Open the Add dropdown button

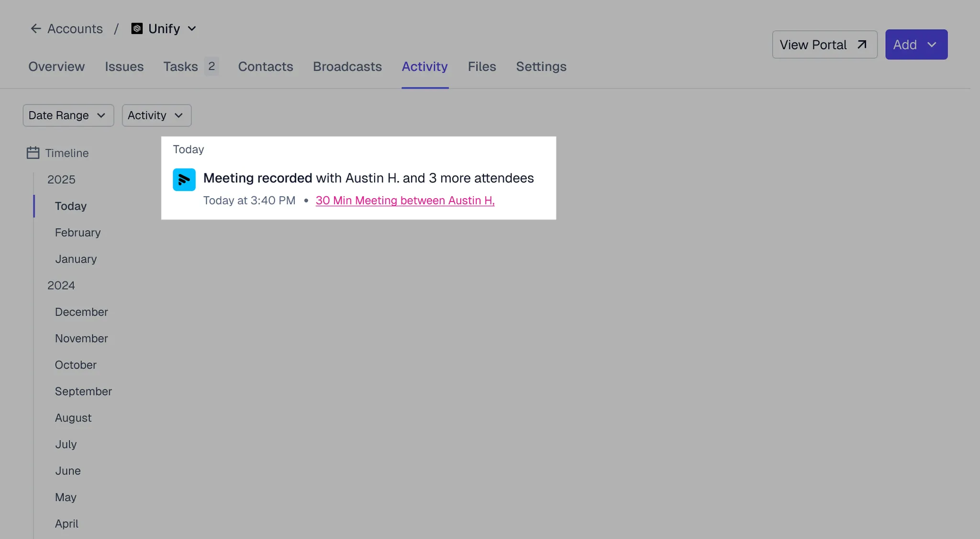916,45
